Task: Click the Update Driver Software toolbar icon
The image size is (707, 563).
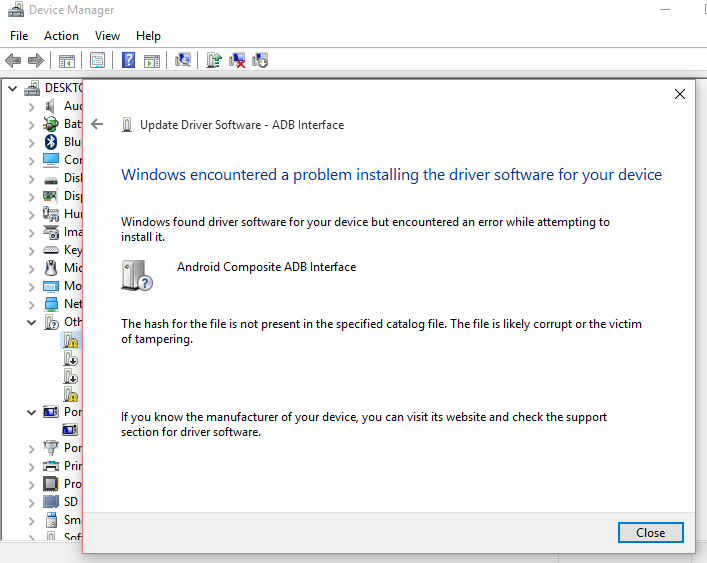Action: pyautogui.click(x=214, y=60)
